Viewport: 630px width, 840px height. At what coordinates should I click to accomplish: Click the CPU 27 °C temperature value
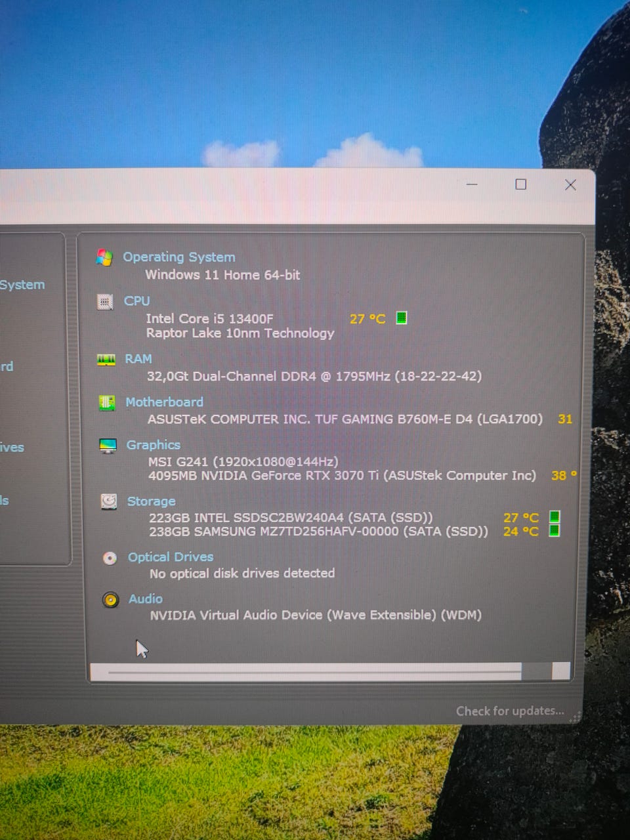pos(367,319)
